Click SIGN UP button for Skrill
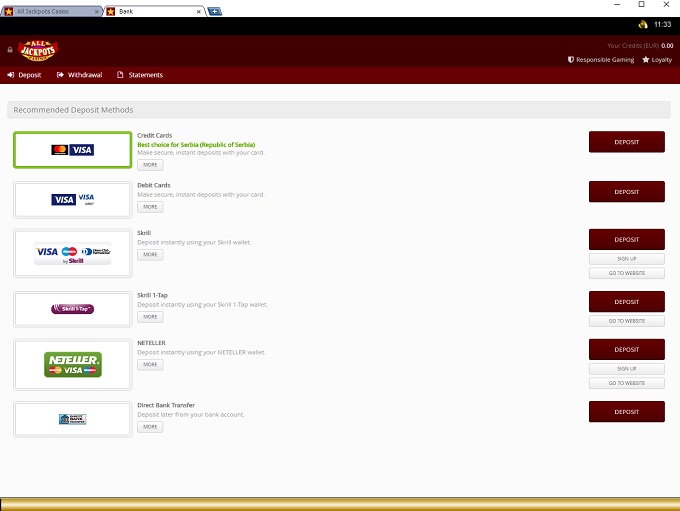This screenshot has height=511, width=680. [626, 258]
